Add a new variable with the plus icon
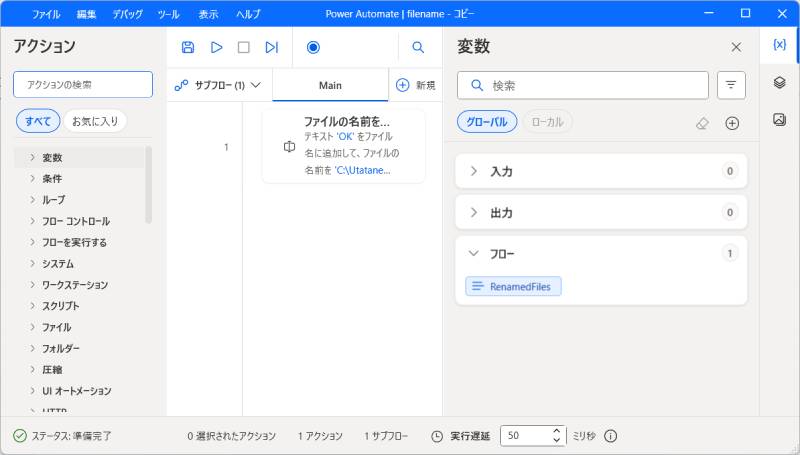Image resolution: width=800 pixels, height=455 pixels. (x=732, y=123)
